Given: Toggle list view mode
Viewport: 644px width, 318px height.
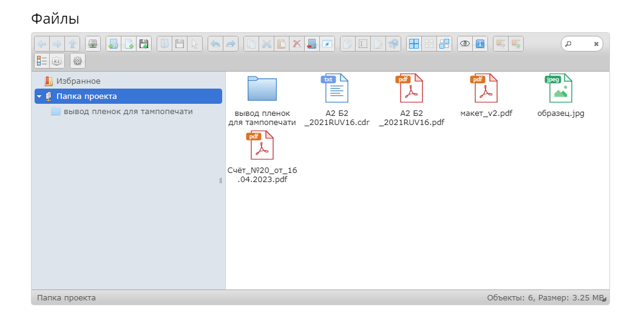Looking at the screenshot, I should tap(42, 61).
